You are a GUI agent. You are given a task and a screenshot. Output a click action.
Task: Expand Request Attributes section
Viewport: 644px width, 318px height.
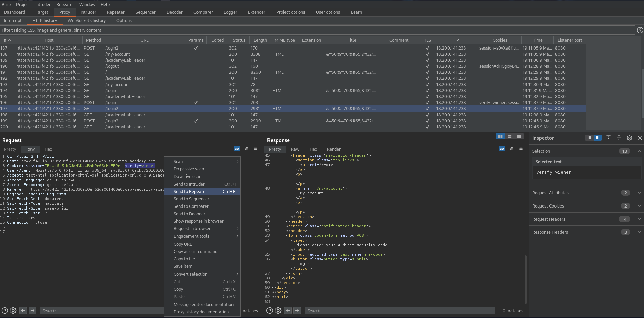click(639, 193)
